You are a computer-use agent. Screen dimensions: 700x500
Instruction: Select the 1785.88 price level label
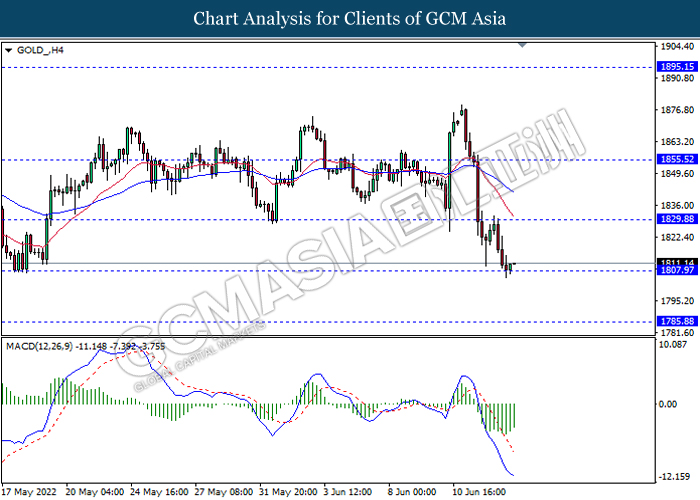(677, 321)
